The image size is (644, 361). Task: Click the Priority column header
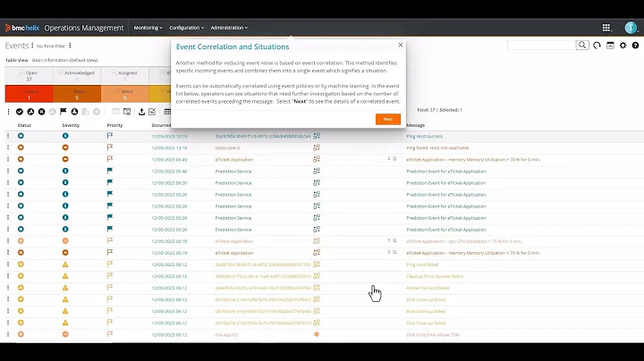click(114, 125)
